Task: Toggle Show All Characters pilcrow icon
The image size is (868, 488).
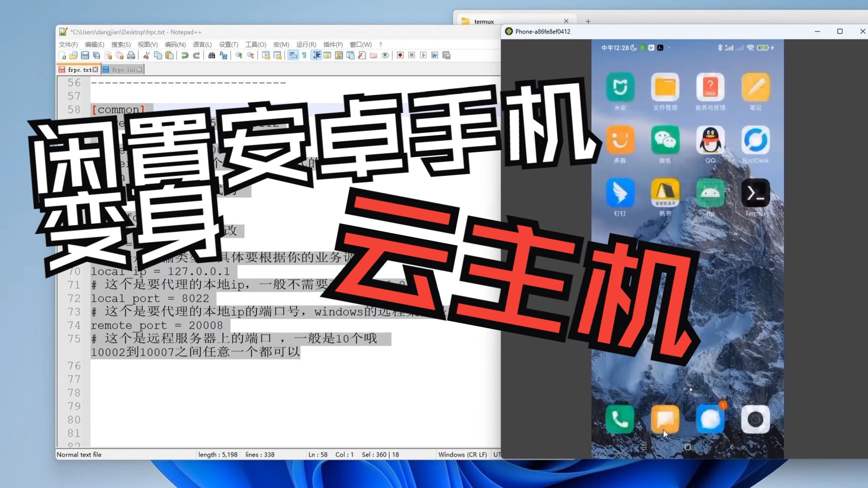Action: (304, 55)
